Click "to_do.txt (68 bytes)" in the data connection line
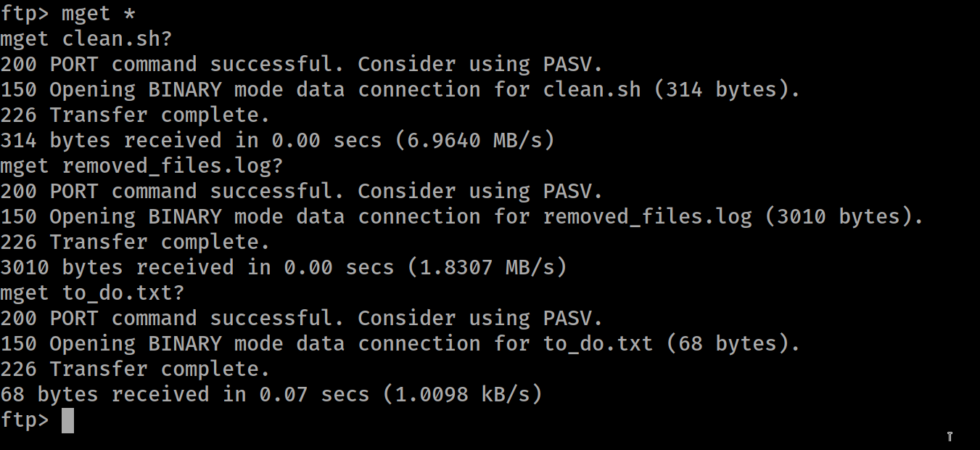This screenshot has height=450, width=980. tap(671, 343)
